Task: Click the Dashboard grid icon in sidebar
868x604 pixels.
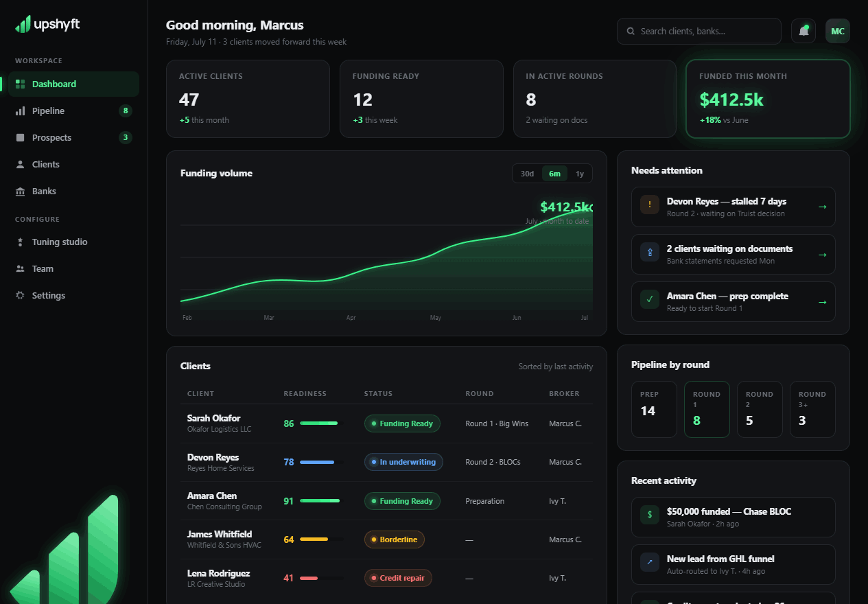Action: click(20, 84)
